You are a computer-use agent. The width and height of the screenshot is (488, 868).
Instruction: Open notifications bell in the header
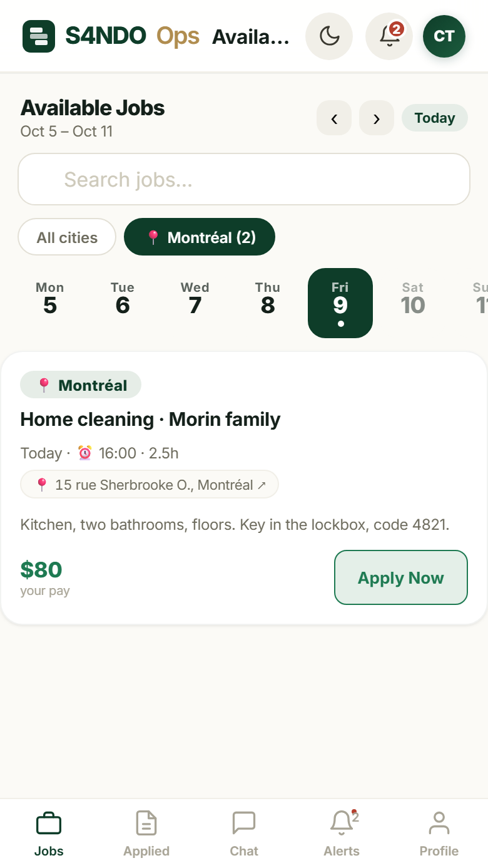(x=389, y=36)
